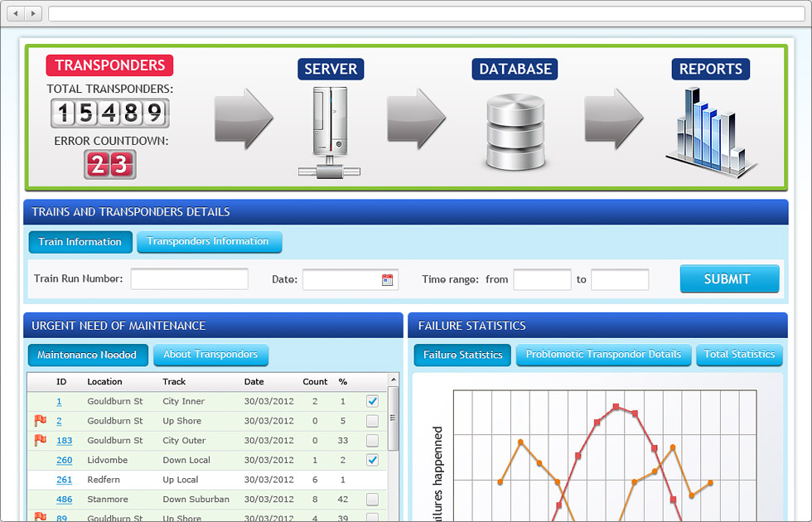
Task: Tick the checkbox for row ID 2
Action: pos(372,421)
